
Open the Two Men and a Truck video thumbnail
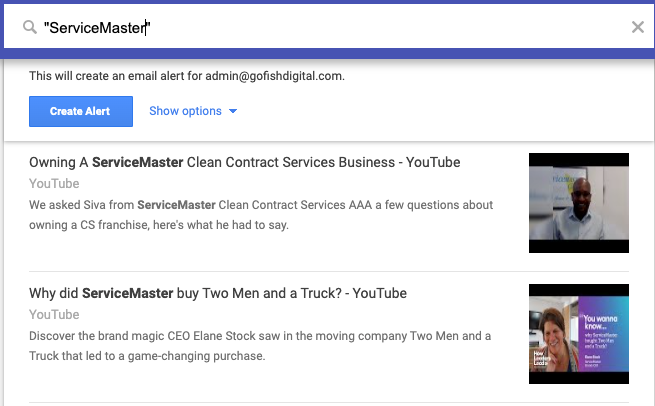pyautogui.click(x=578, y=334)
